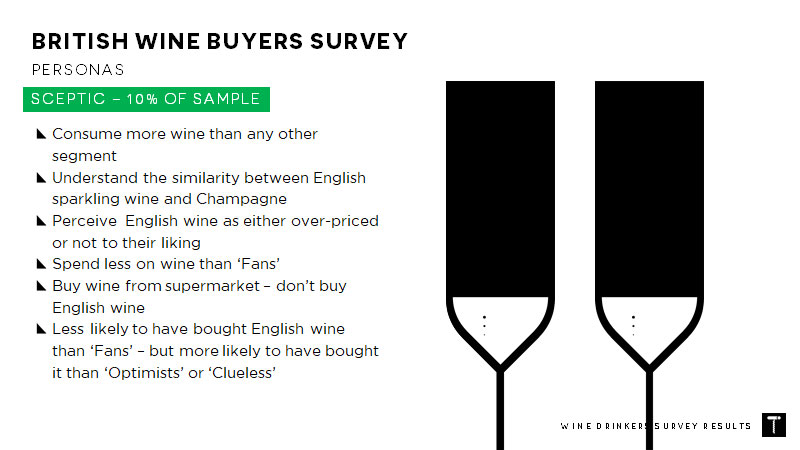Click the stem of the left wine glass
The width and height of the screenshot is (800, 450).
pos(499,410)
